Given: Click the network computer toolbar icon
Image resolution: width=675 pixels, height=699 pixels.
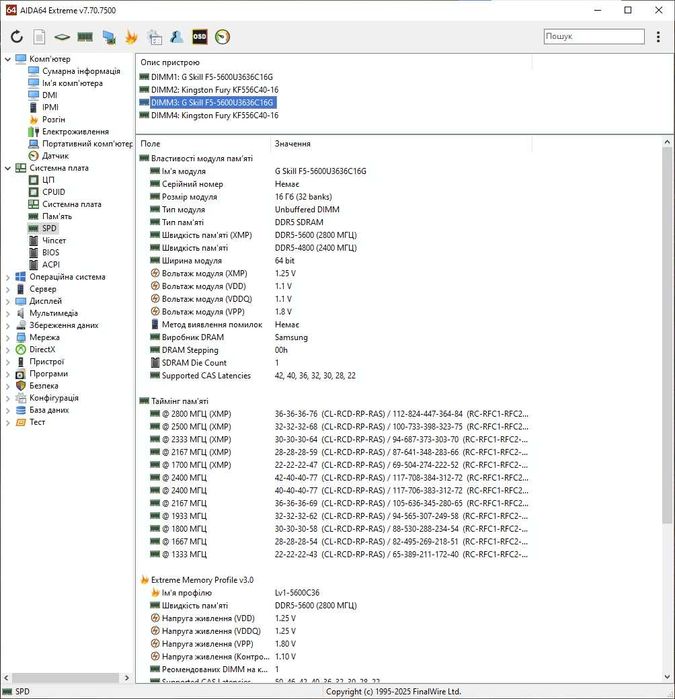Looking at the screenshot, I should coord(109,37).
